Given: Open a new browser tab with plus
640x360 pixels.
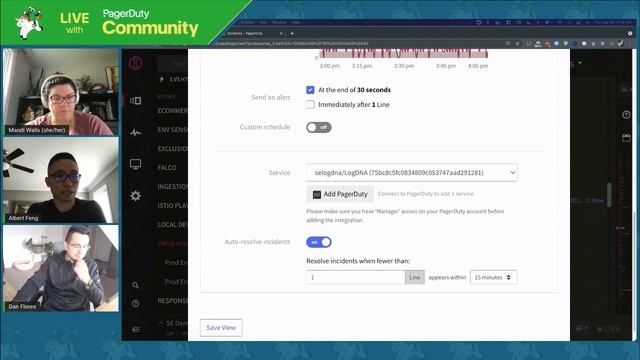Looking at the screenshot, I should click(292, 33).
